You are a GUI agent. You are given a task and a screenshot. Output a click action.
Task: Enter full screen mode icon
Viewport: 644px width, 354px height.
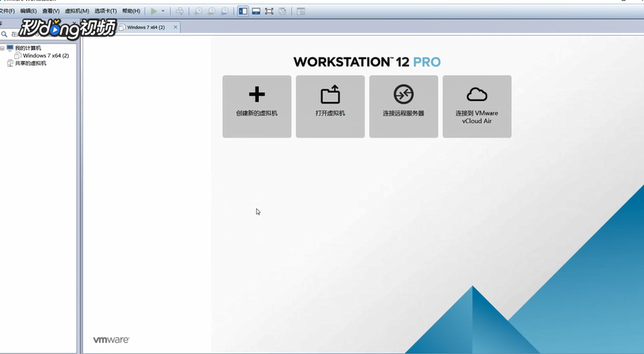(x=270, y=11)
